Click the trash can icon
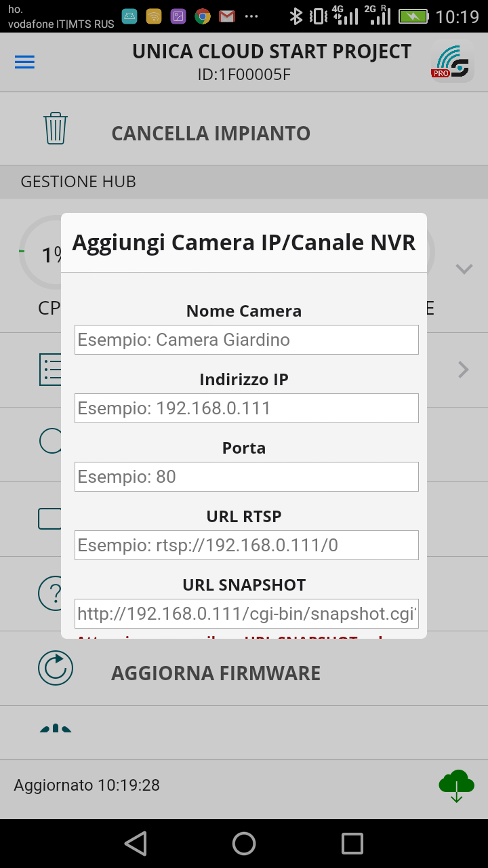Screen dimensions: 488x868 coord(56,128)
